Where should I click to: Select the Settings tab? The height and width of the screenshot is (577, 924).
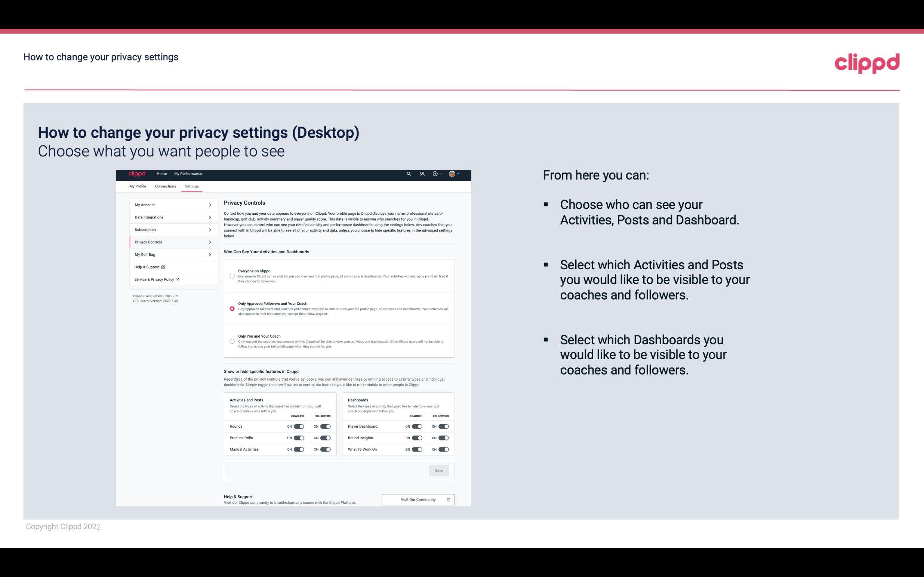pos(192,186)
